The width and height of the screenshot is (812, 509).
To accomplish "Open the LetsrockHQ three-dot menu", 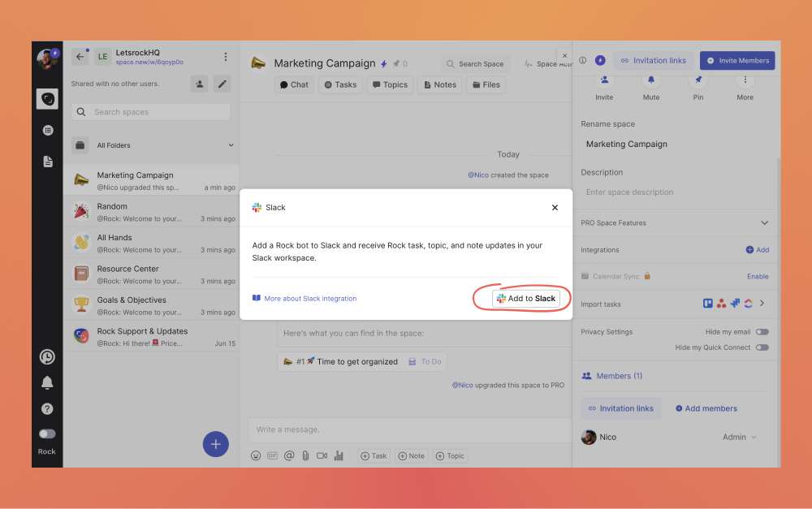I will 225,57.
